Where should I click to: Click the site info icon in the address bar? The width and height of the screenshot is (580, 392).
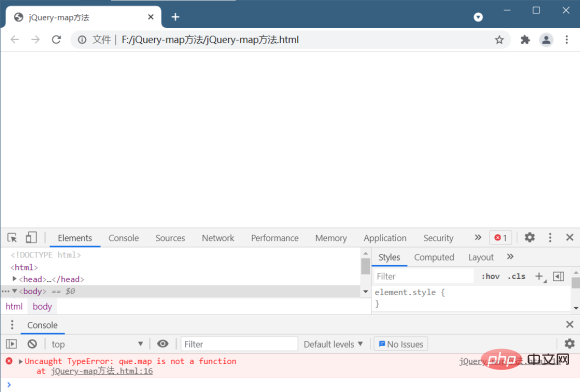click(x=82, y=40)
